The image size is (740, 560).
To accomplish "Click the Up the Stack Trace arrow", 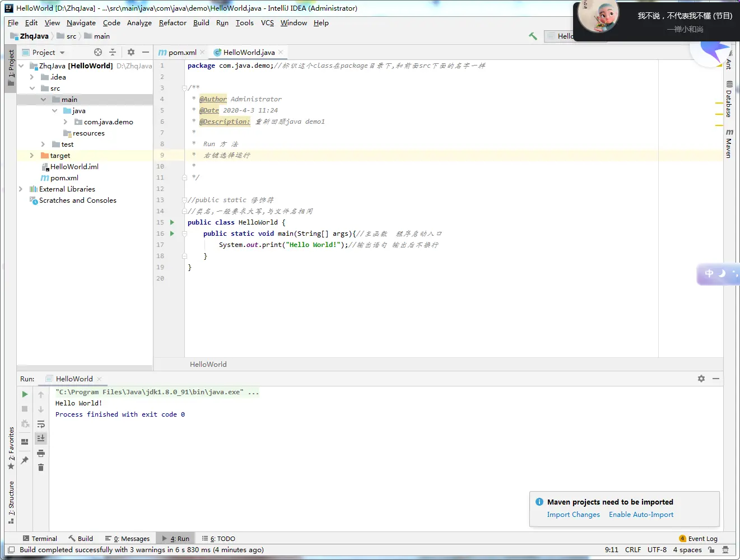I will pyautogui.click(x=41, y=394).
